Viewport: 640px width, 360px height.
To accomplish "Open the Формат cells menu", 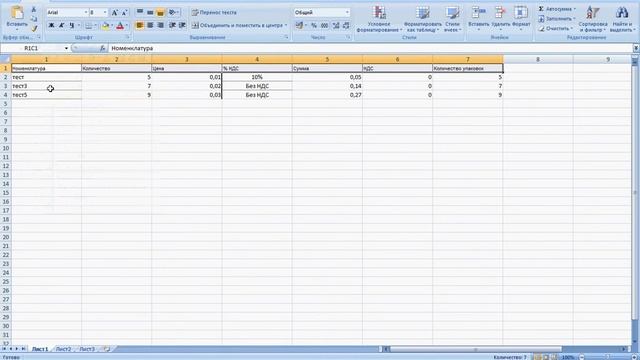I will click(x=521, y=18).
